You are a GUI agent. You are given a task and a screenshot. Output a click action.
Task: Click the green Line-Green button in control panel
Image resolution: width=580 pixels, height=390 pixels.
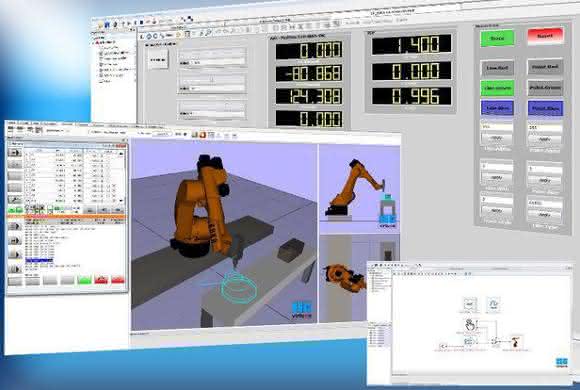pos(497,88)
